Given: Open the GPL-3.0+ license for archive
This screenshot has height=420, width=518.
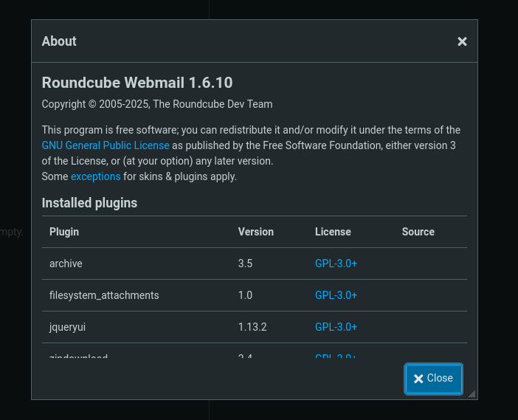Looking at the screenshot, I should point(336,264).
